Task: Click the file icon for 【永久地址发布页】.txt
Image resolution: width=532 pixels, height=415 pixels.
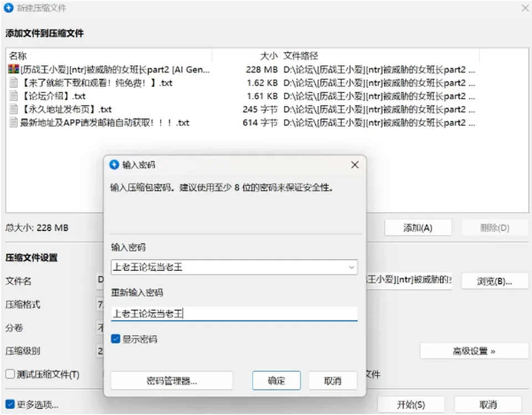Action: pyautogui.click(x=13, y=109)
